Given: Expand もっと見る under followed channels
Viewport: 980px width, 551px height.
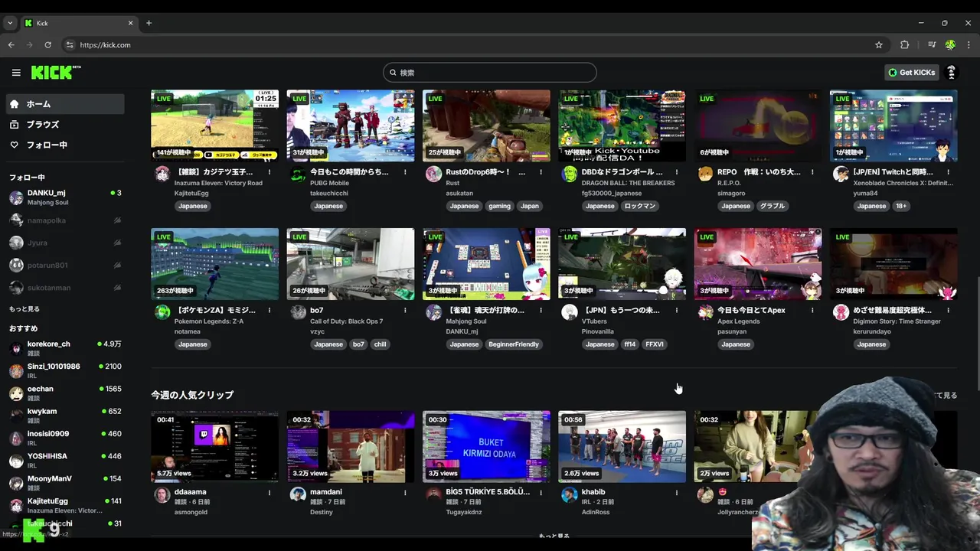Looking at the screenshot, I should click(x=24, y=309).
